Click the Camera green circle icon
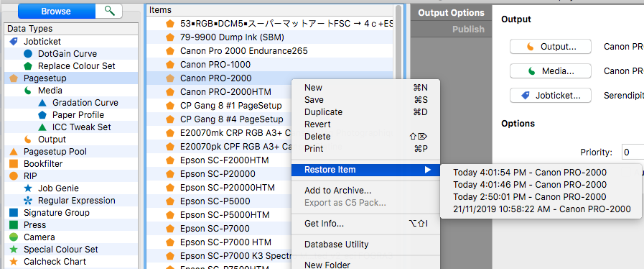Viewport: 644px width, 269px height. (14, 237)
